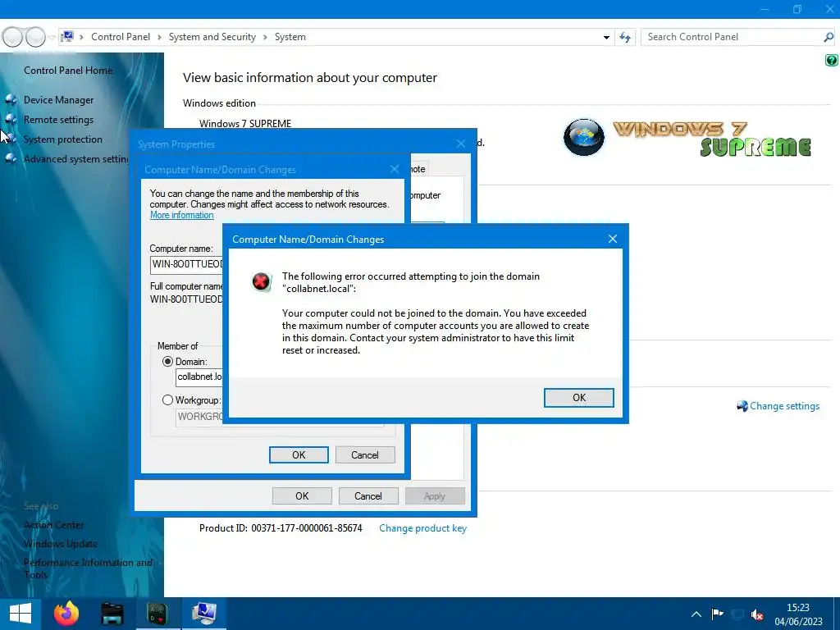The height and width of the screenshot is (630, 840).
Task: Click System in the breadcrumb path
Action: click(x=290, y=37)
